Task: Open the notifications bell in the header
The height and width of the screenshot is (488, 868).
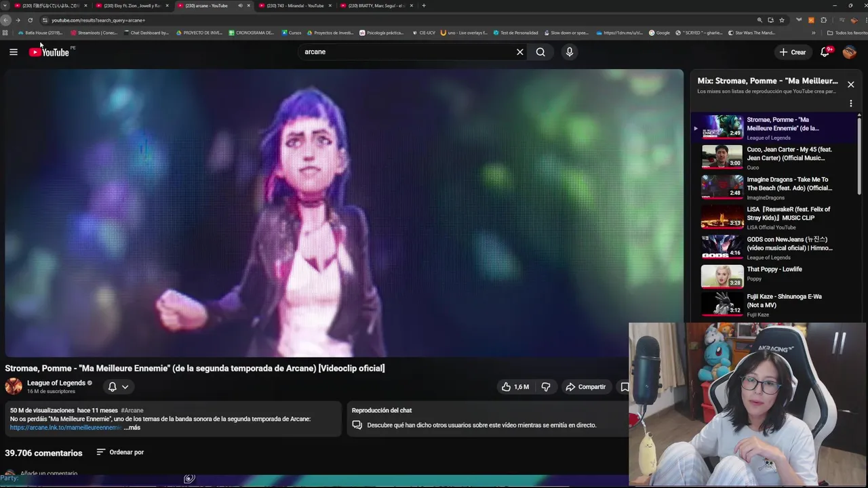Action: coord(825,52)
